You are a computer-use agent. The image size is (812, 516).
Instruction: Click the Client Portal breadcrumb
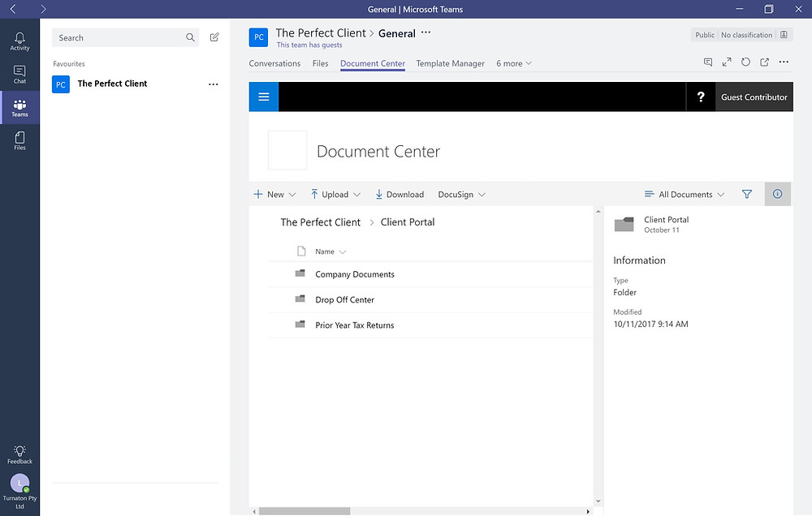coord(408,222)
